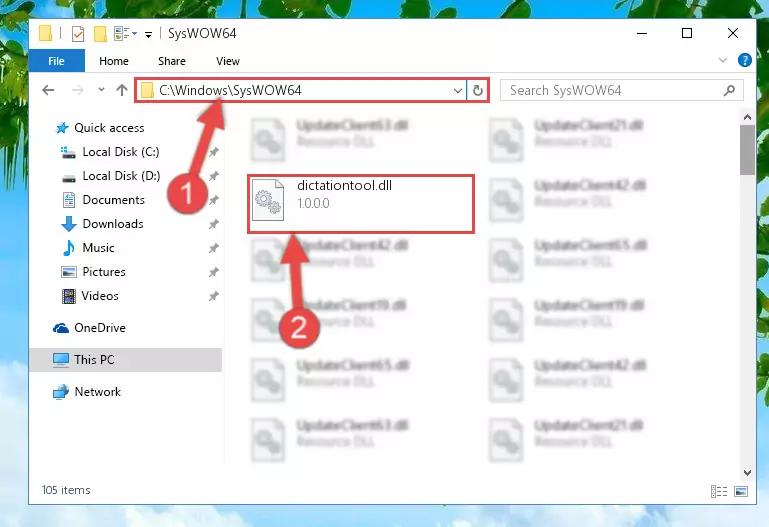Screen dimensions: 769x527
Task: Click the Back navigation arrow
Action: click(48, 90)
